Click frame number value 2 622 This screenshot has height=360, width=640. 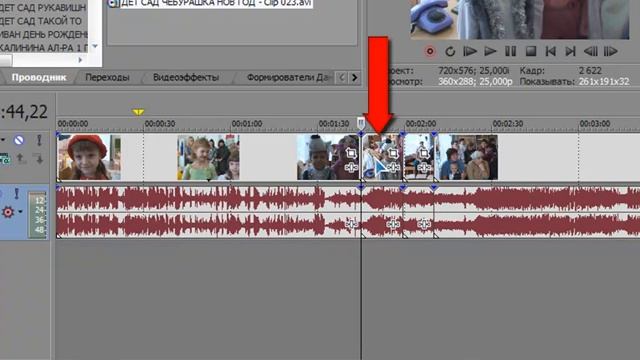click(590, 71)
